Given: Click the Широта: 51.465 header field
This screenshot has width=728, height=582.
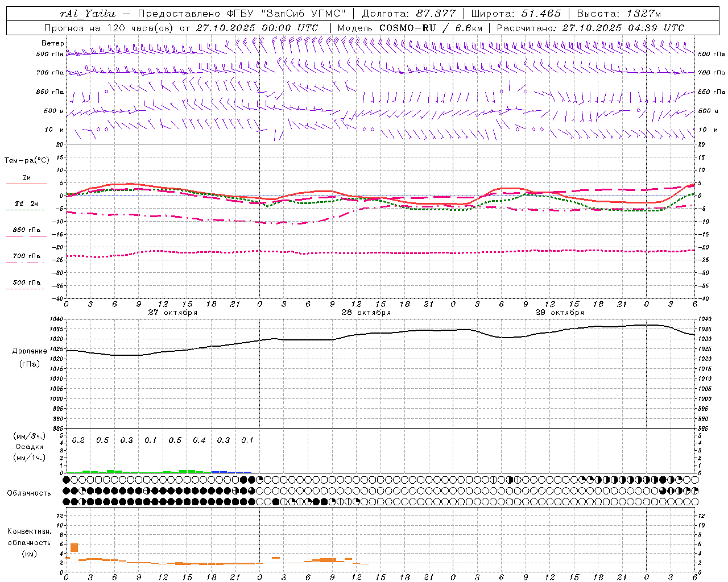Looking at the screenshot, I should pyautogui.click(x=516, y=14).
